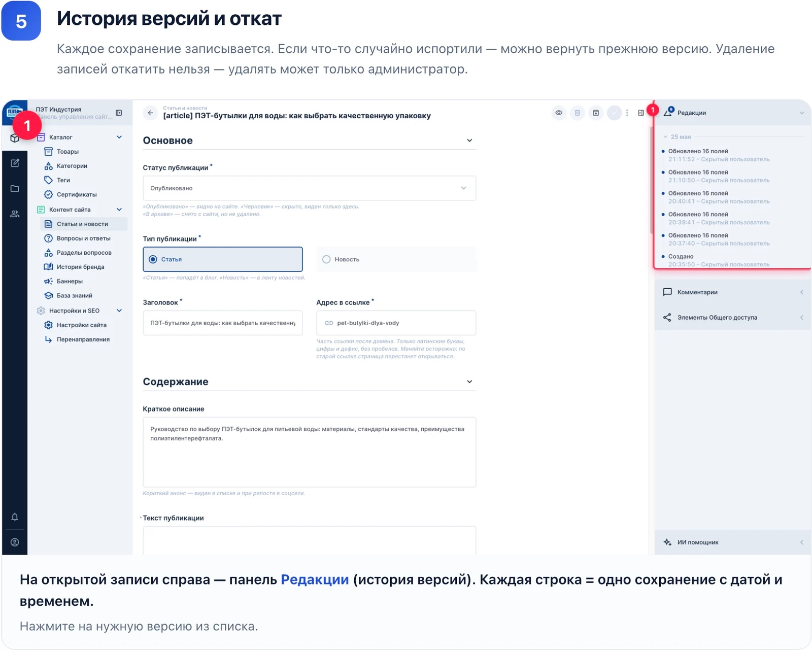Click the checkmark save button
The width and height of the screenshot is (812, 652).
coord(614,113)
